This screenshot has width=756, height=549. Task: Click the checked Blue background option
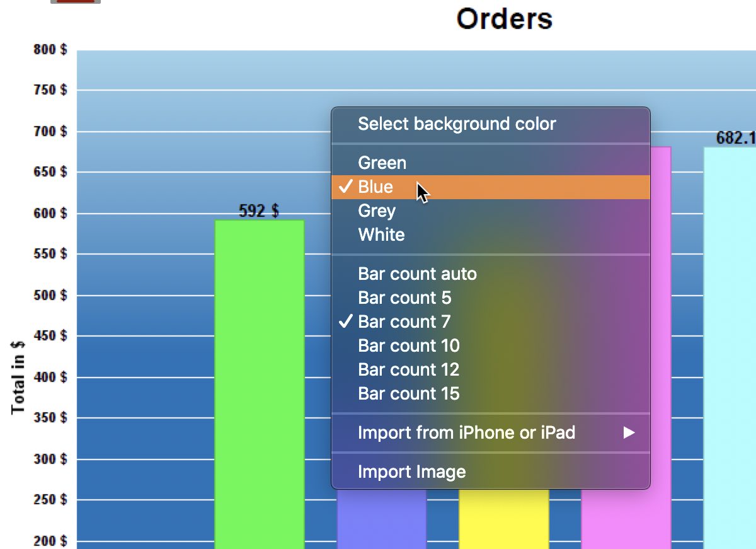(375, 187)
